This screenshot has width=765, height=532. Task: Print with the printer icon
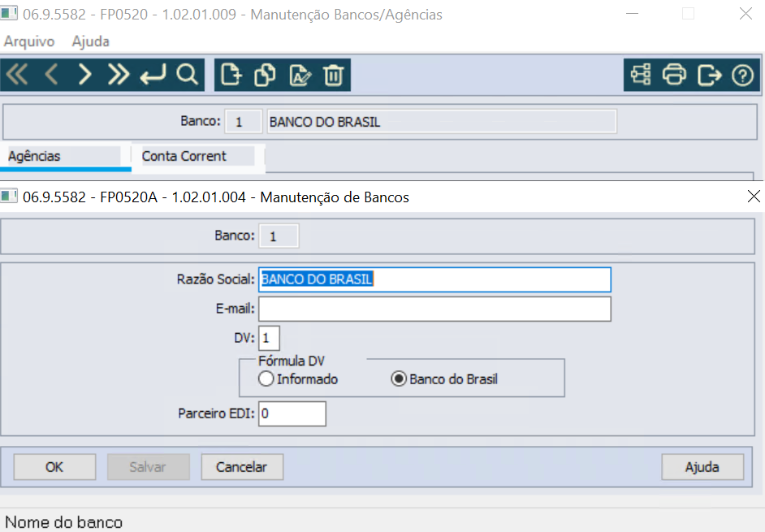[x=674, y=76]
